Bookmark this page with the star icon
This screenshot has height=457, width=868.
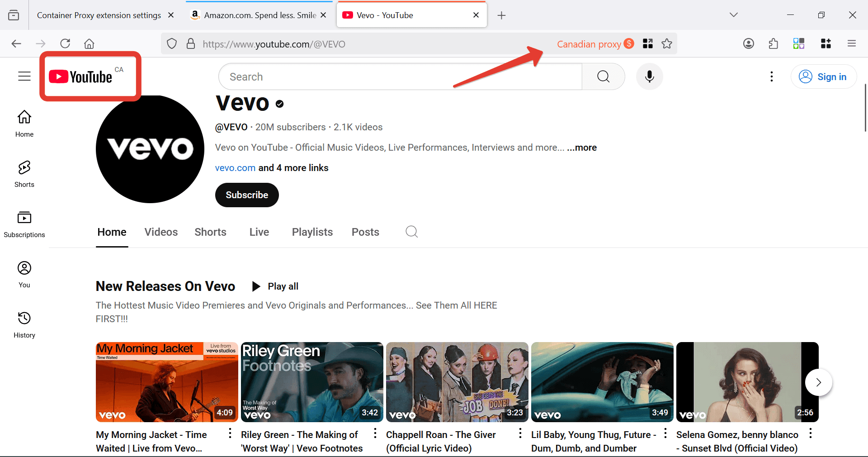tap(667, 44)
